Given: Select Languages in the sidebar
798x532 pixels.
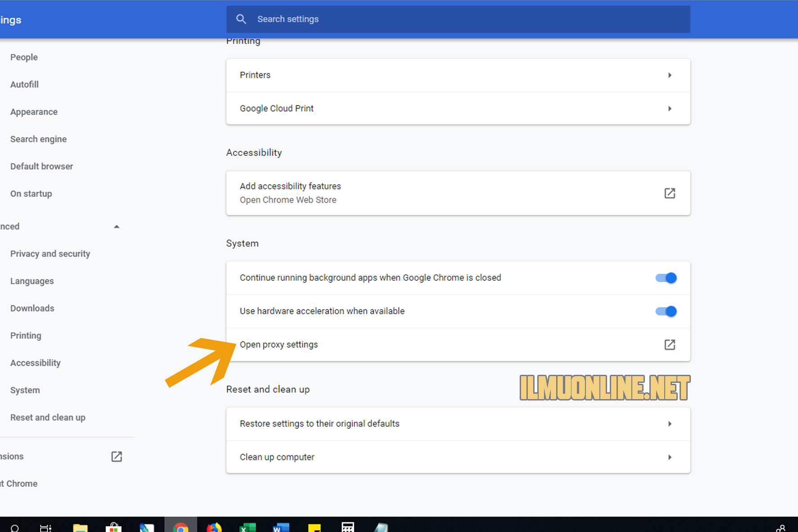Looking at the screenshot, I should (32, 281).
